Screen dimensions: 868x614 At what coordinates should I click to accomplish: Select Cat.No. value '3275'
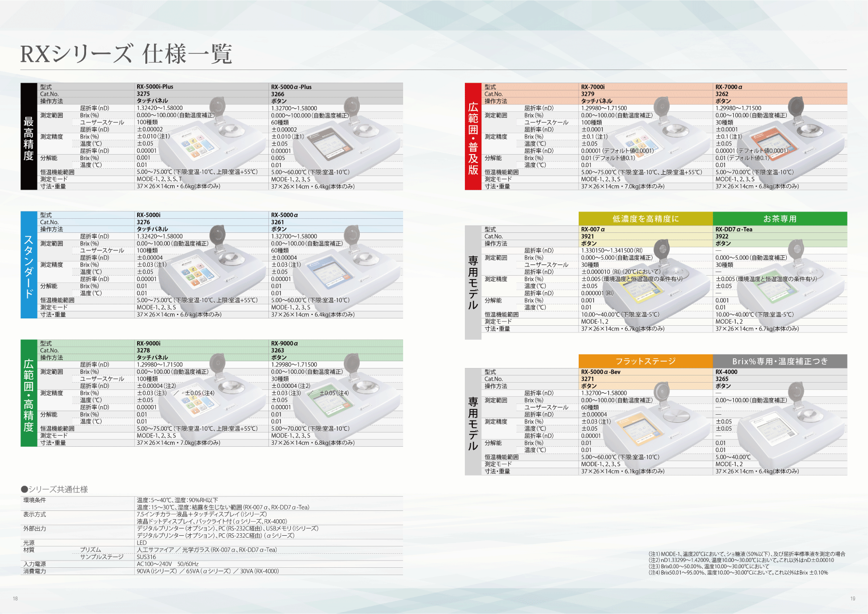(x=143, y=94)
